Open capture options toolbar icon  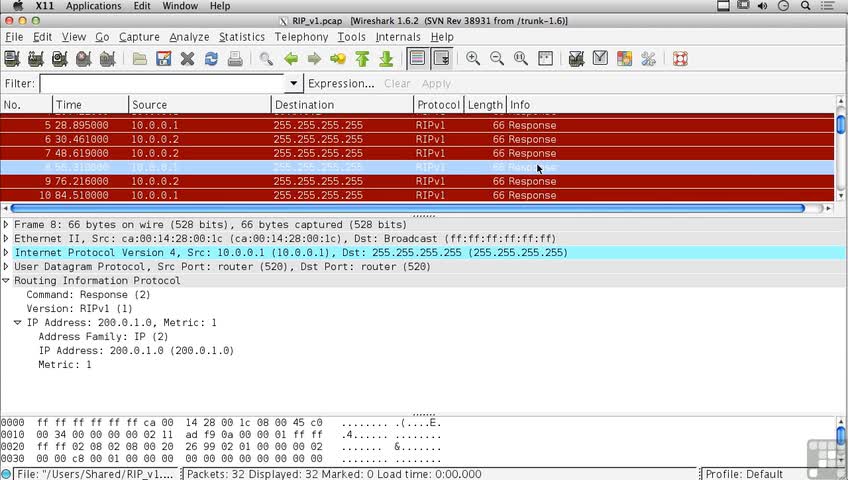36,58
